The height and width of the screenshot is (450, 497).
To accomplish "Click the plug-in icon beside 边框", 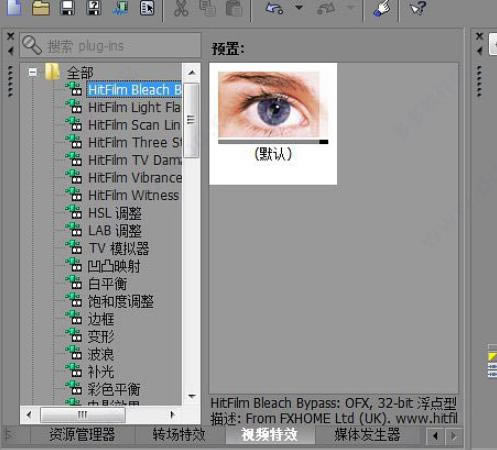I will [74, 318].
